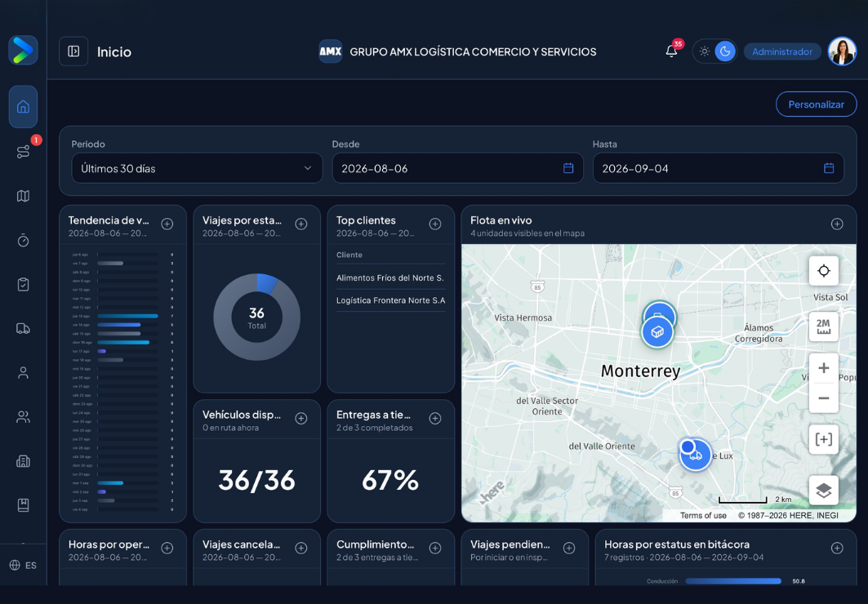Click the Inicio page title
Viewport: 868px width, 604px height.
[114, 52]
